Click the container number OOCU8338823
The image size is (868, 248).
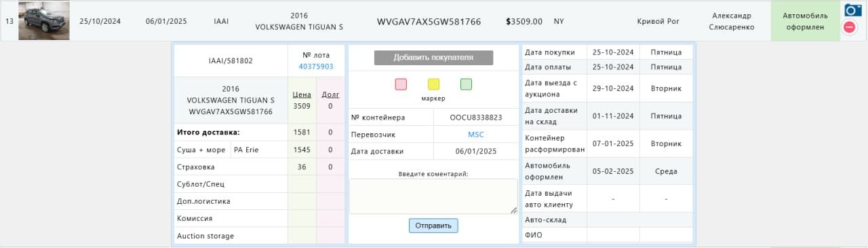476,118
